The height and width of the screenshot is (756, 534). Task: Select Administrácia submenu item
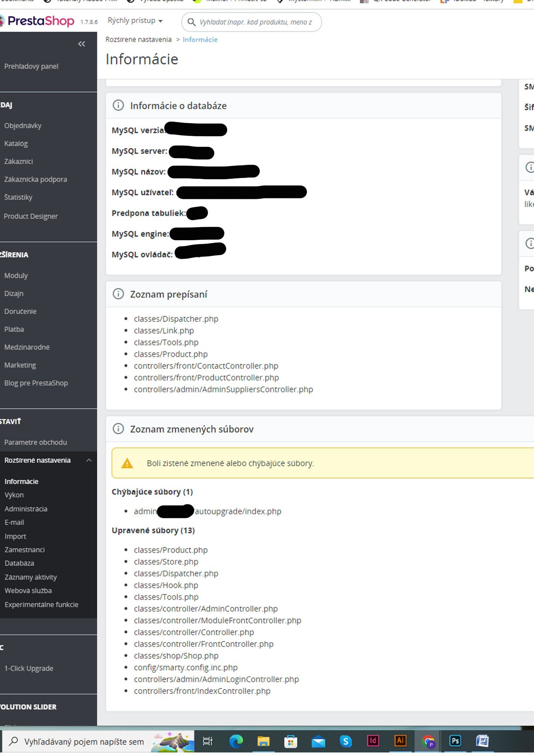(26, 509)
